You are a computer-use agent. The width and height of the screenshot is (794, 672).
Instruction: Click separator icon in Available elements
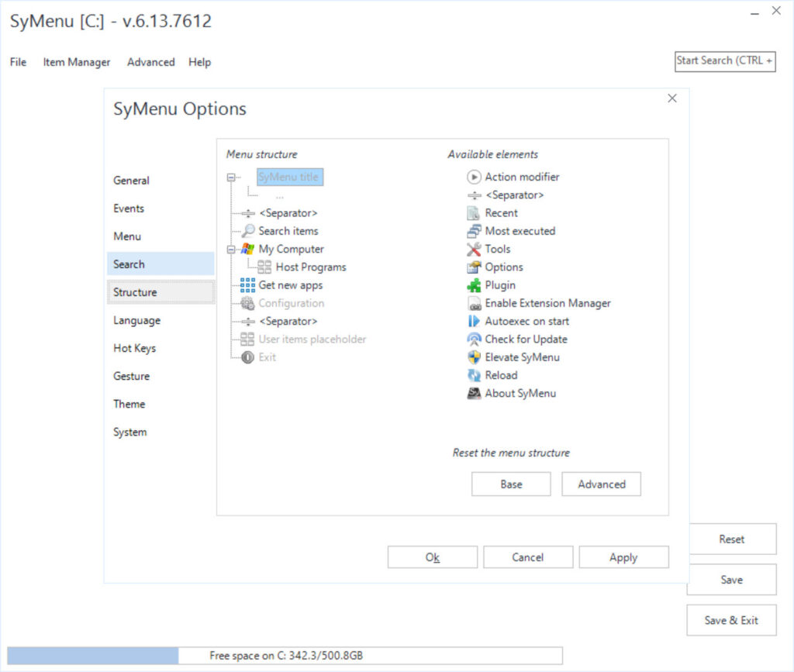point(474,195)
